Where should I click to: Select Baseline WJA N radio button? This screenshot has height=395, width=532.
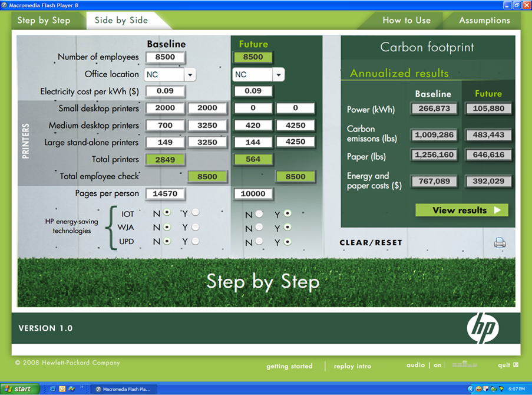pyautogui.click(x=167, y=227)
